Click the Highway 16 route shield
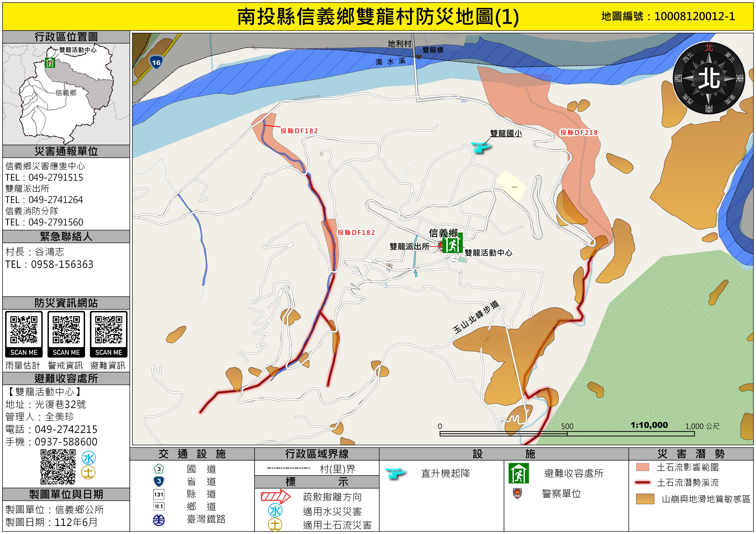This screenshot has width=756, height=534. (x=156, y=62)
